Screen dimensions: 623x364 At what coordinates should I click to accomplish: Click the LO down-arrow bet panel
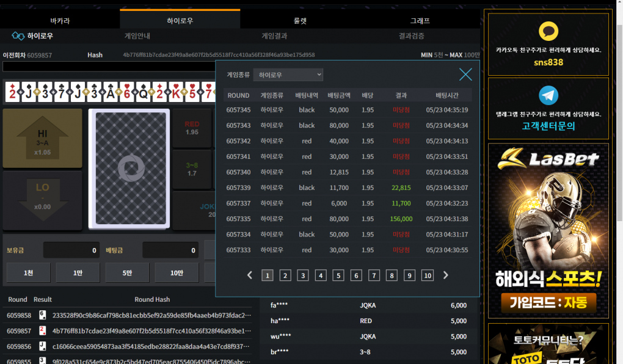click(x=43, y=200)
